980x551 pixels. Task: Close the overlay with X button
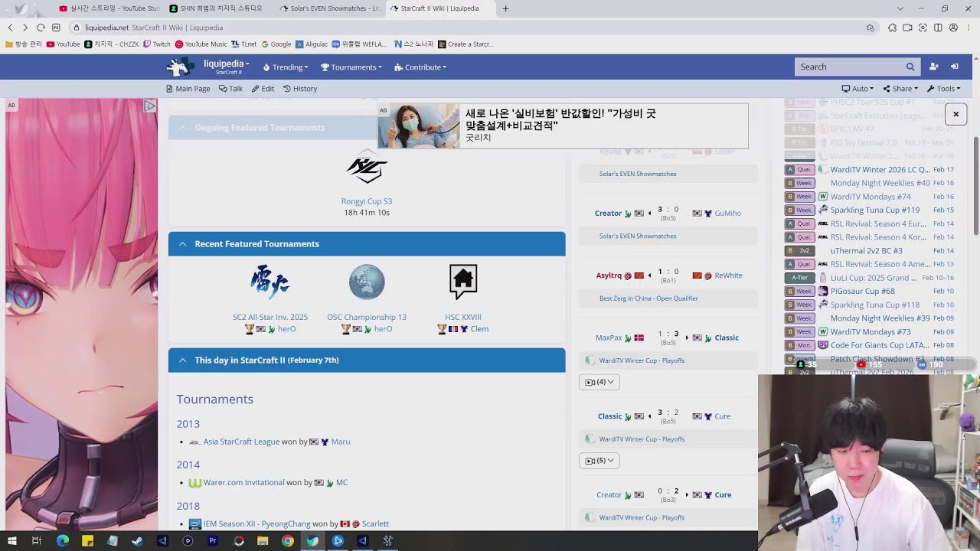pyautogui.click(x=955, y=114)
